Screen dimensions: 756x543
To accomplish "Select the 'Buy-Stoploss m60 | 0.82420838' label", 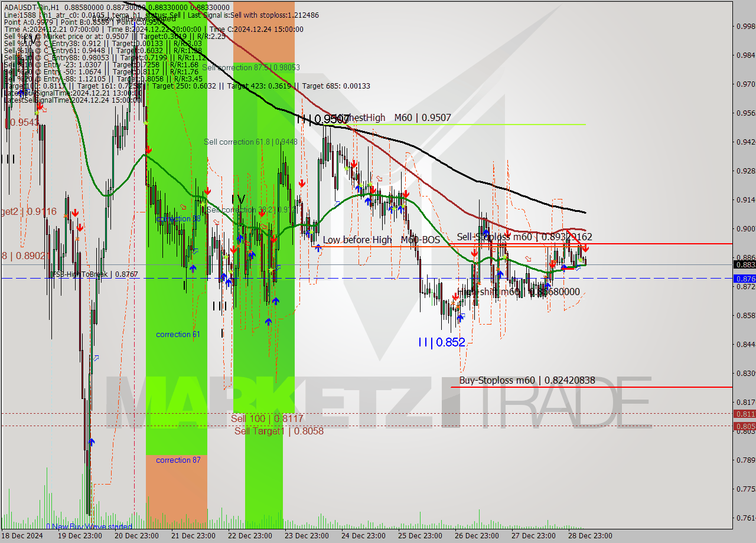I will pos(527,381).
